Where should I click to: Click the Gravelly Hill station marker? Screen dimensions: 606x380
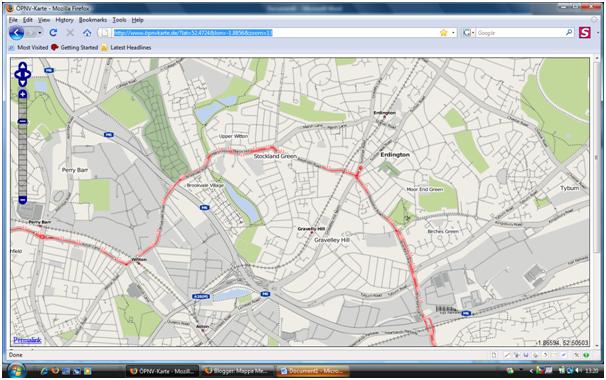pyautogui.click(x=312, y=233)
